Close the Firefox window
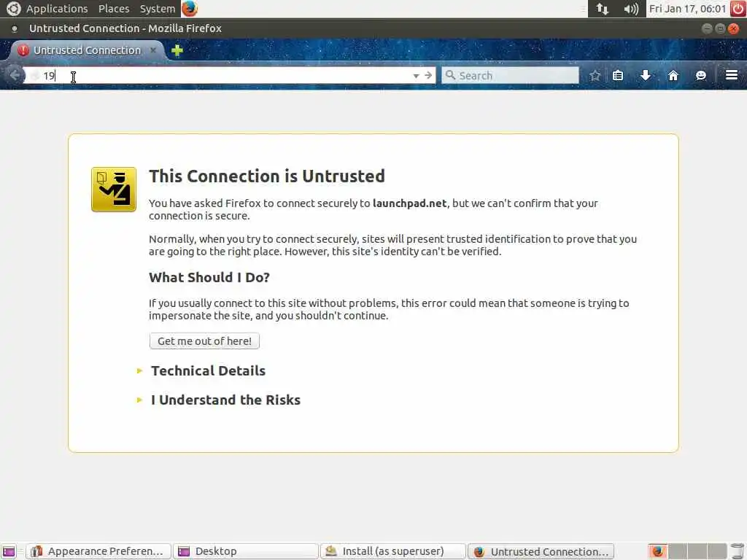Image resolution: width=747 pixels, height=560 pixels. coord(734,28)
